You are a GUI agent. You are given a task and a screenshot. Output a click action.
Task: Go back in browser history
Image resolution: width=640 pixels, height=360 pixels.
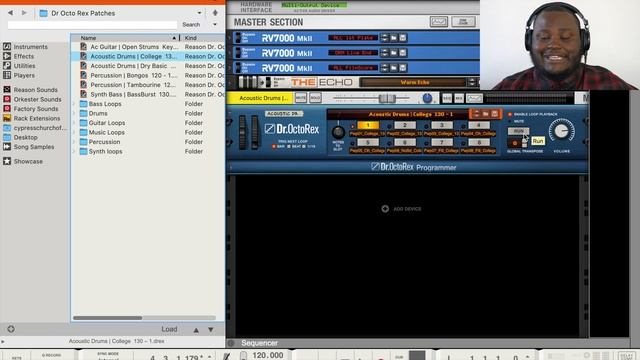(x=10, y=13)
